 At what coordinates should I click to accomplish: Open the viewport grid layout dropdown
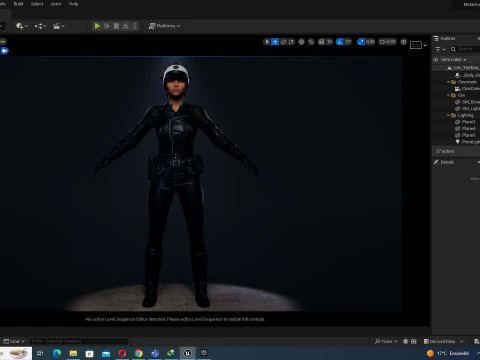(418, 45)
